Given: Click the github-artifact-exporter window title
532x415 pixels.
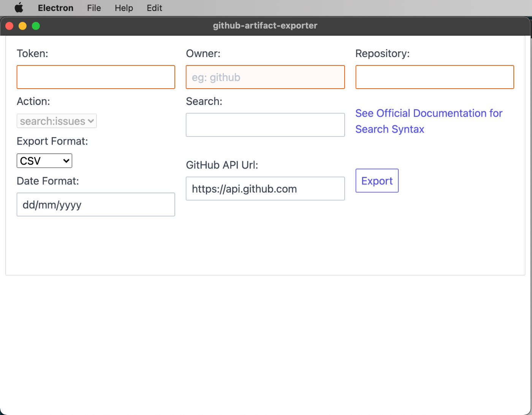Looking at the screenshot, I should tap(265, 26).
